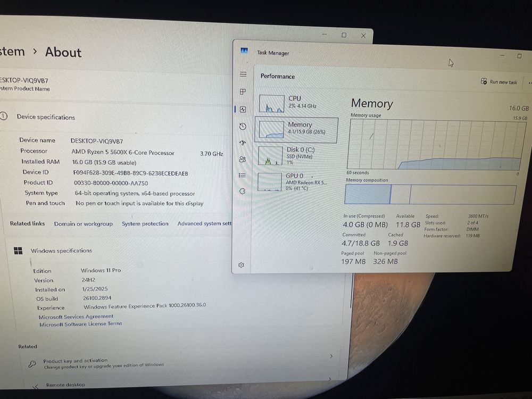Screen dimensions: 532x399
Task: Click the Available memory value 11.8 GB
Action: coord(408,225)
